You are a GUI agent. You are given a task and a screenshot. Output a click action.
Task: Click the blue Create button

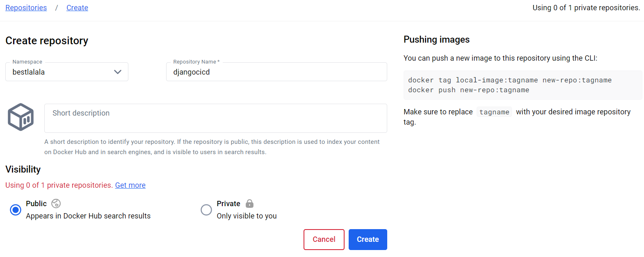(368, 239)
